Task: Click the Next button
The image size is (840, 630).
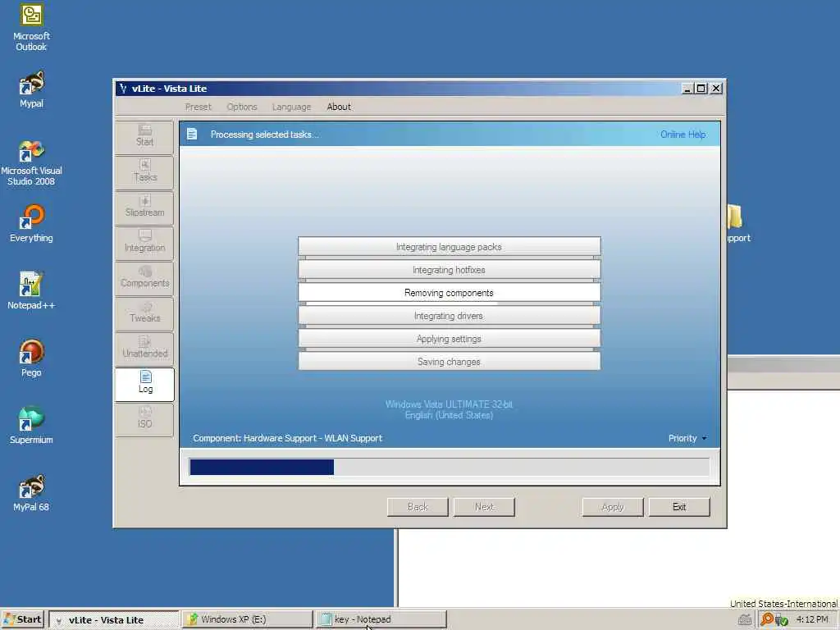Action: click(x=484, y=507)
